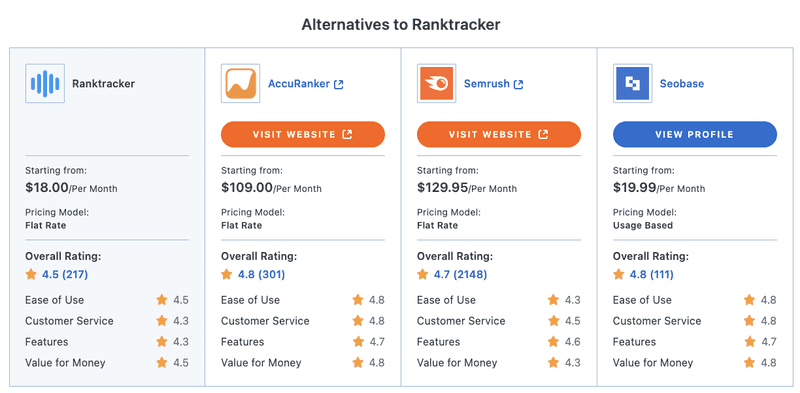800x393 pixels.
Task: Open the Semrush product link
Action: [487, 84]
